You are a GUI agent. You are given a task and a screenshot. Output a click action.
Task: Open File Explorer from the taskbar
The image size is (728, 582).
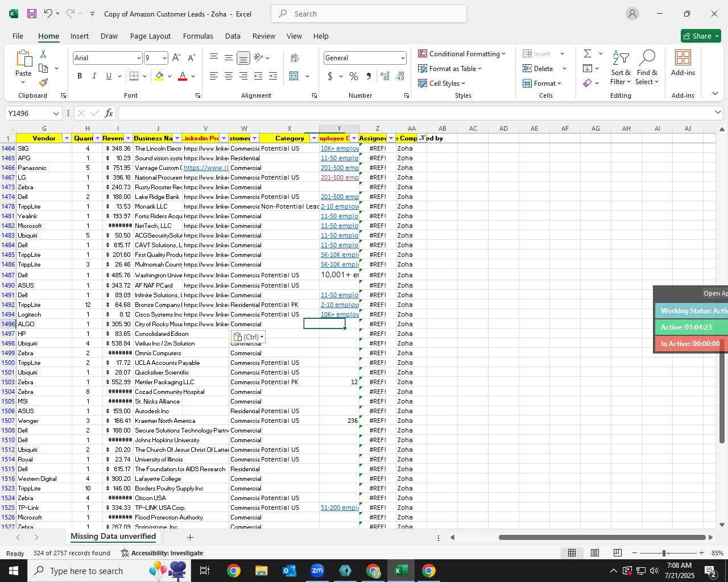(261, 571)
